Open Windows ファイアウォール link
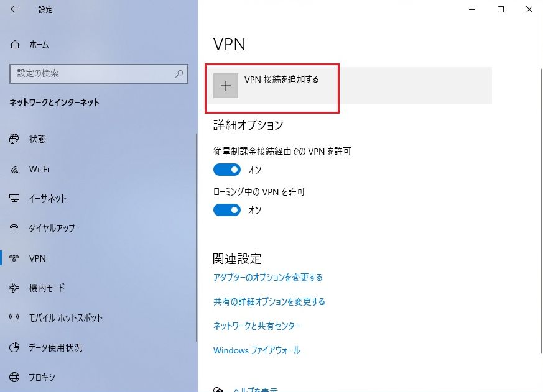 (x=257, y=350)
